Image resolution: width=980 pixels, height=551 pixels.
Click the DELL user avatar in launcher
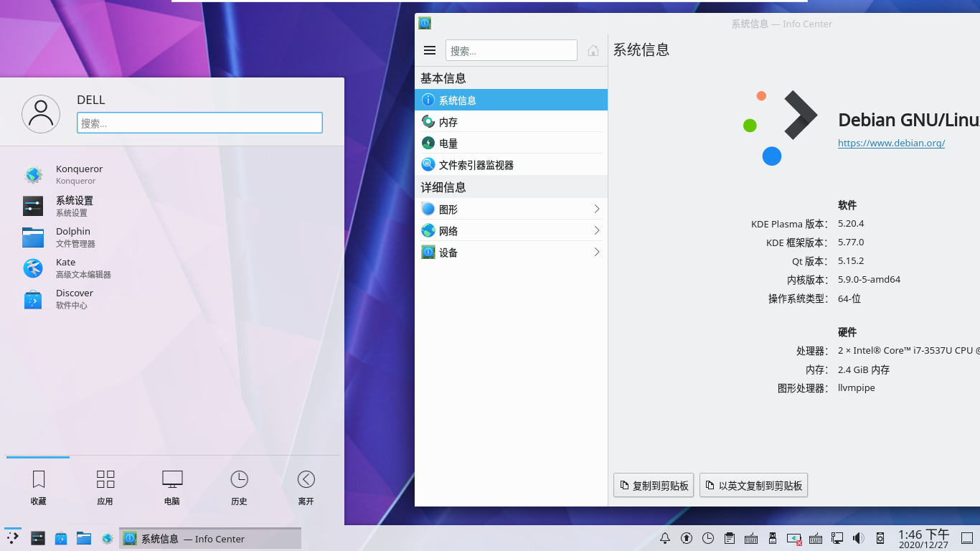(x=41, y=114)
